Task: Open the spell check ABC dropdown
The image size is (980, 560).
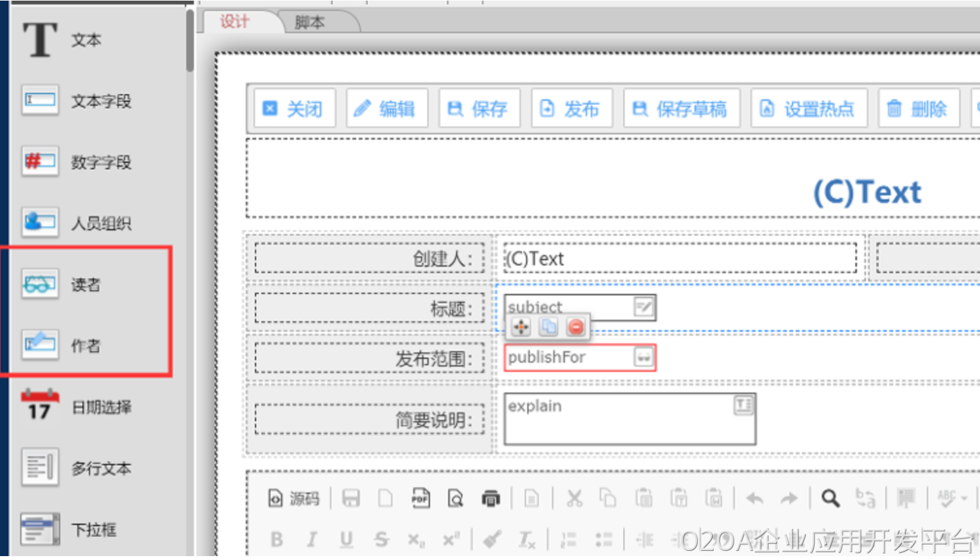Action: click(x=952, y=499)
